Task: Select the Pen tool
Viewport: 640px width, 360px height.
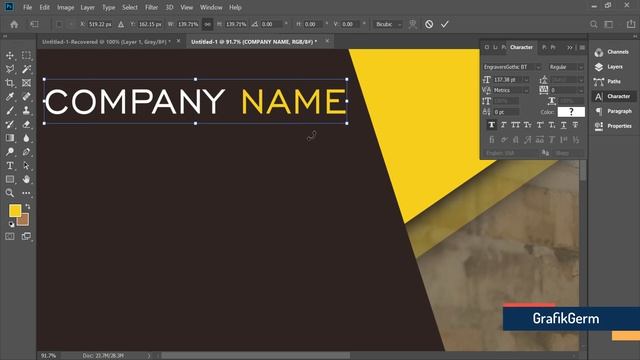Action: click(26, 152)
